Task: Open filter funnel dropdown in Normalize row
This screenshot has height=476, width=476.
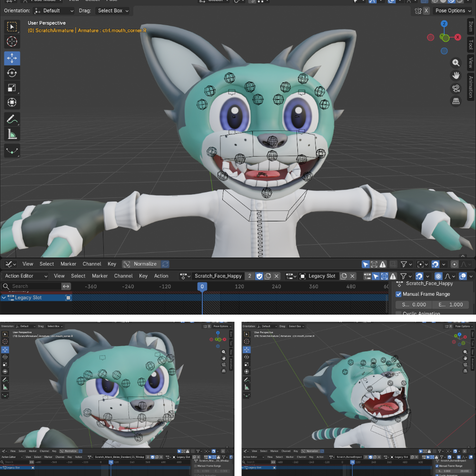Action: [x=406, y=264]
